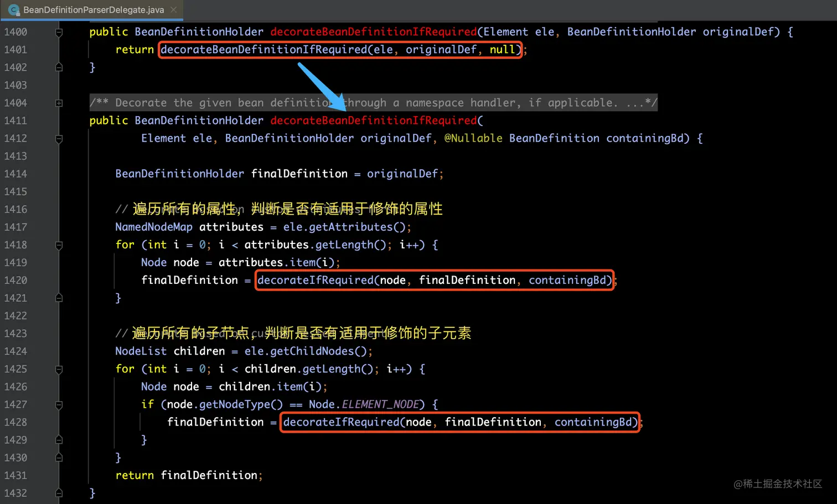Click the fold end marker at line 1430
Screen dimensions: 837x504
click(59, 458)
